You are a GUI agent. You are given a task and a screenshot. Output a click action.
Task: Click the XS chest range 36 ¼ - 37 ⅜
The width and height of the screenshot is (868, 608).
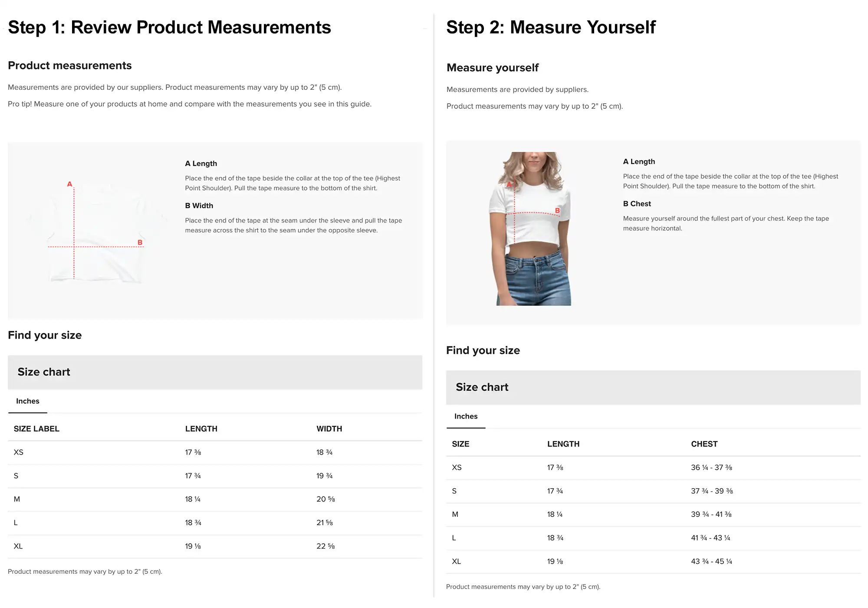tap(711, 467)
